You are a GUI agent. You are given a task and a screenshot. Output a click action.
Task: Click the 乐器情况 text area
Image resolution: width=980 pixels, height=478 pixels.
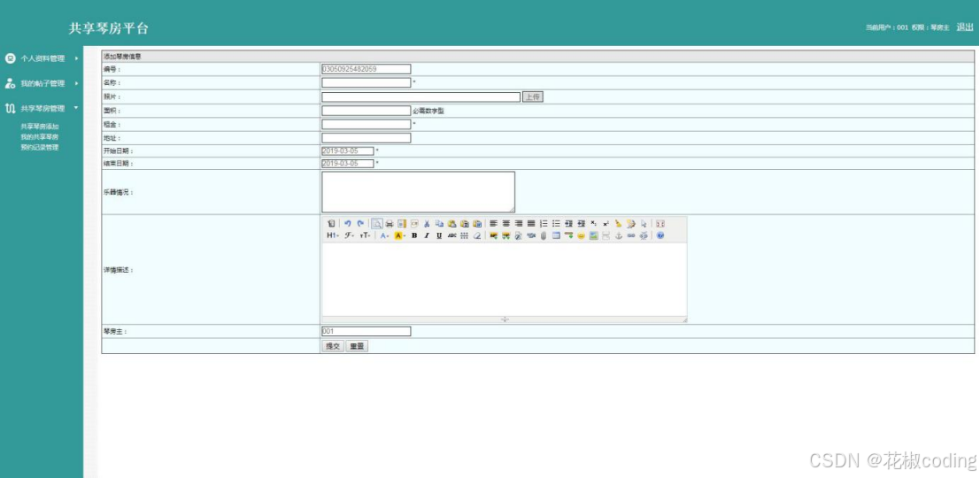tap(418, 192)
